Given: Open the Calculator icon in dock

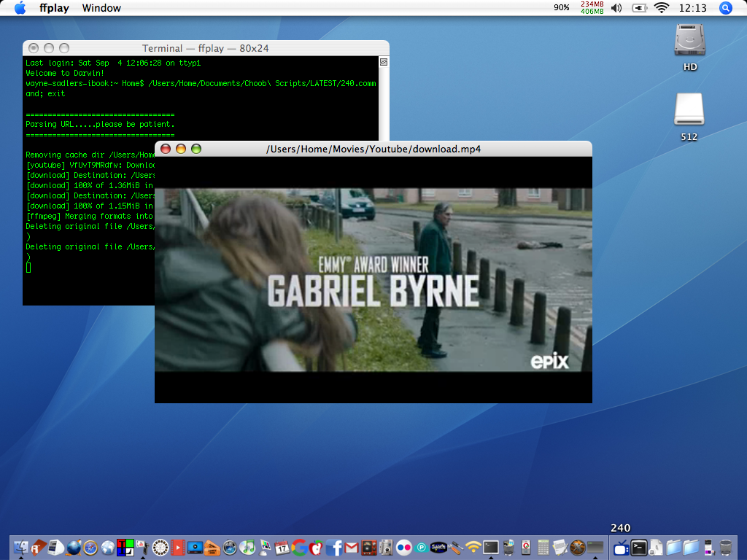Looking at the screenshot, I should coord(543,548).
